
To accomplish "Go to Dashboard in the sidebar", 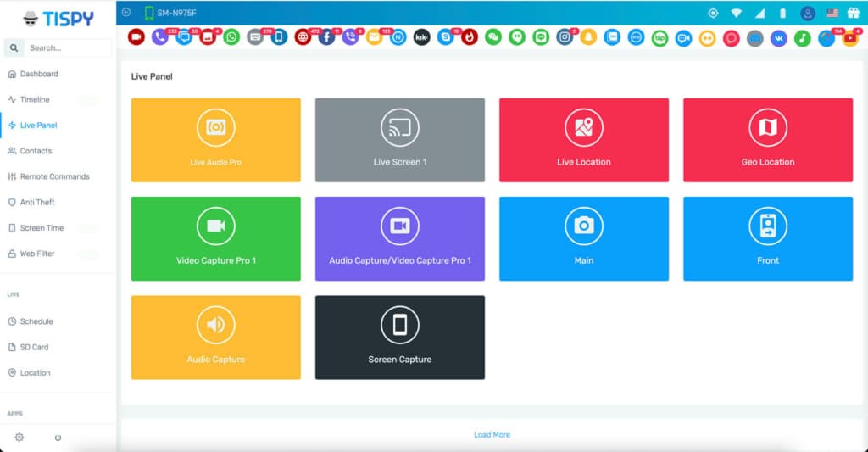I will click(39, 74).
